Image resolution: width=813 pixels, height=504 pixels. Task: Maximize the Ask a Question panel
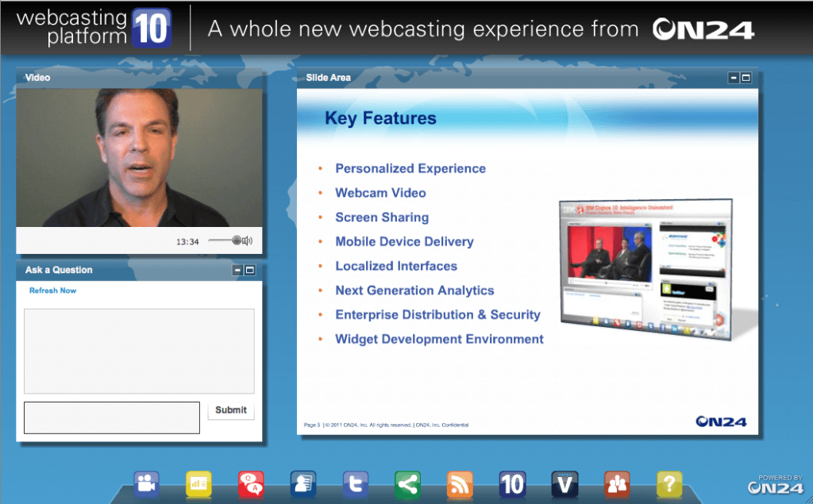250,270
